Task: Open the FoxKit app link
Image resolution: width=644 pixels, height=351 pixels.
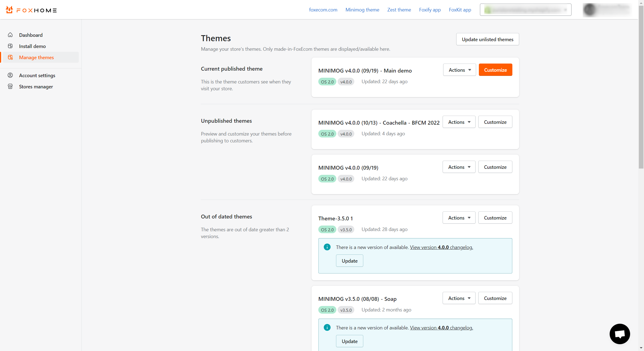Action: point(460,10)
